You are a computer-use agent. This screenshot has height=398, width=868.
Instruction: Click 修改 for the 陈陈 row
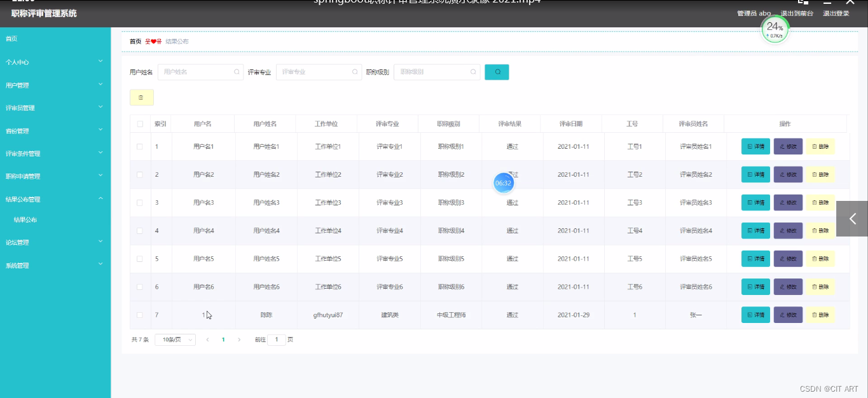[x=788, y=315]
